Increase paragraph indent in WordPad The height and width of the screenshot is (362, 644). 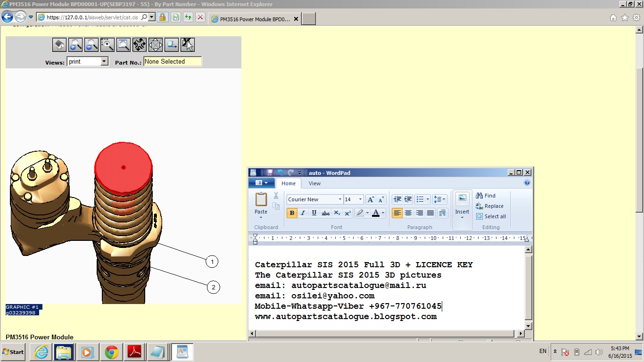408,199
